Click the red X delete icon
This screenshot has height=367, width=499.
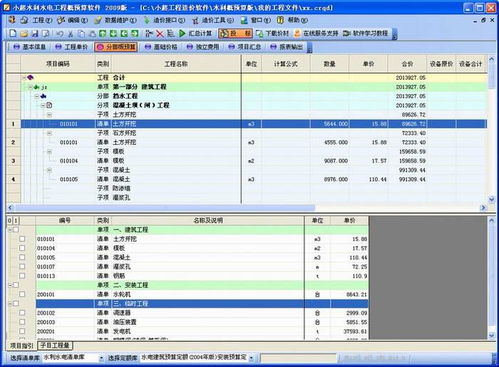click(x=160, y=33)
